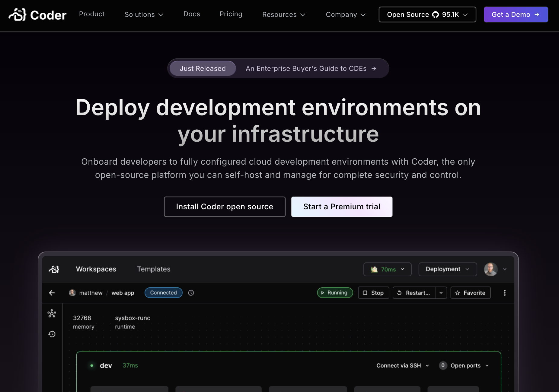Screen dimensions: 559x392
Task: Click the play icon in Running badge
Action: [323, 293]
